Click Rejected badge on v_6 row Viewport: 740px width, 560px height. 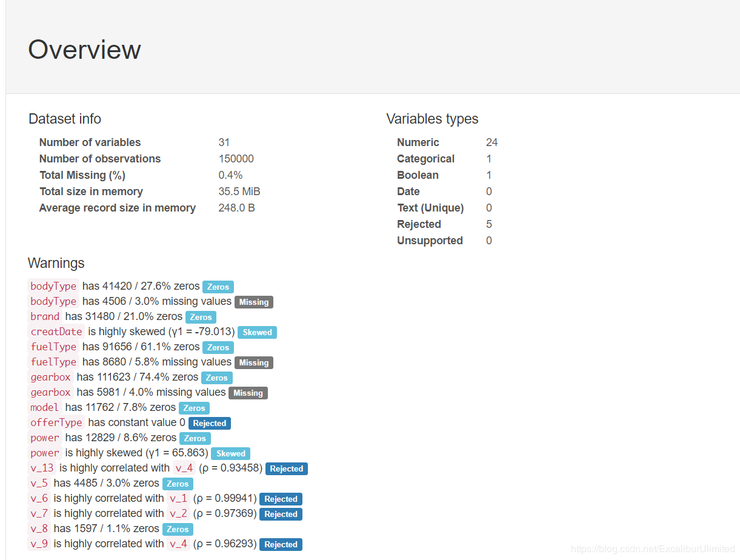click(x=281, y=499)
